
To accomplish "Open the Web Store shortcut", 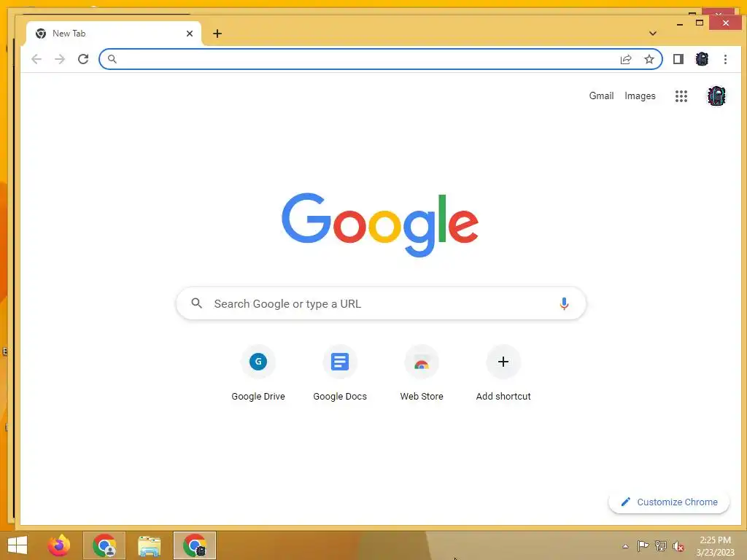I will click(422, 373).
